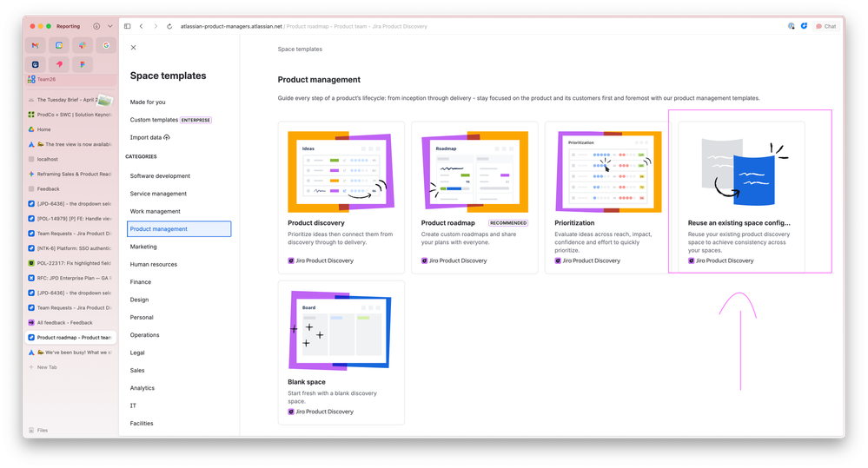The width and height of the screenshot is (868, 468).
Task: Open the Slack pinned tab icon
Action: pos(82,45)
